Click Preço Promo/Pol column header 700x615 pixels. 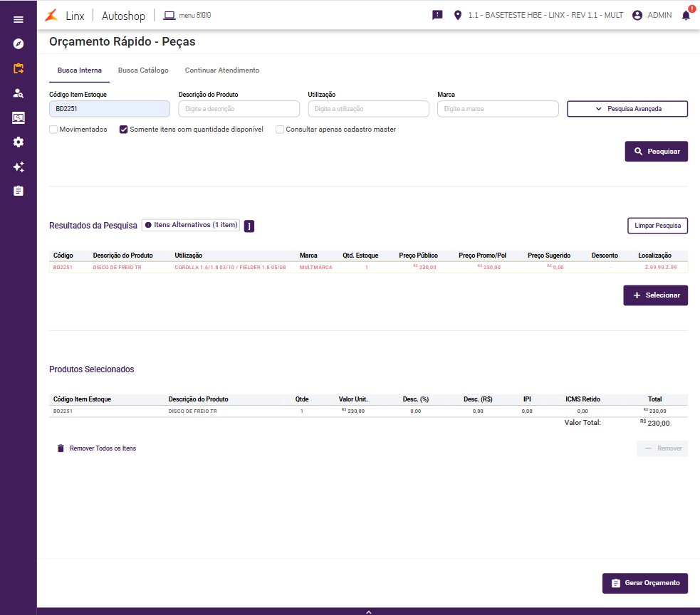coord(482,256)
